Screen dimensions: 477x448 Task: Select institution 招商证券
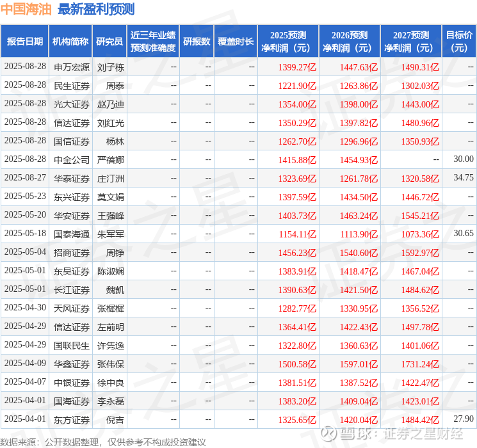72,253
